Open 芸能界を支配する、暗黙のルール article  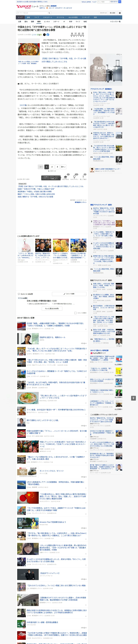click(x=52, y=337)
